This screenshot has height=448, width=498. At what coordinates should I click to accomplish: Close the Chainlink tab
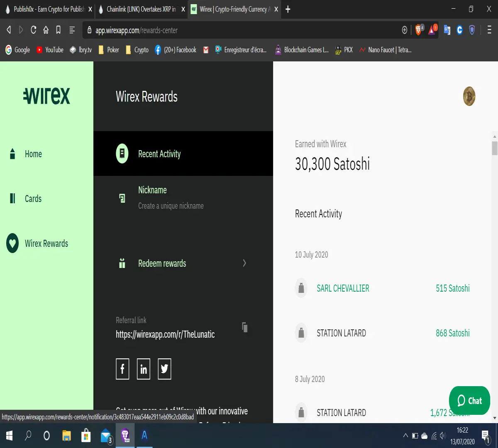click(x=183, y=9)
